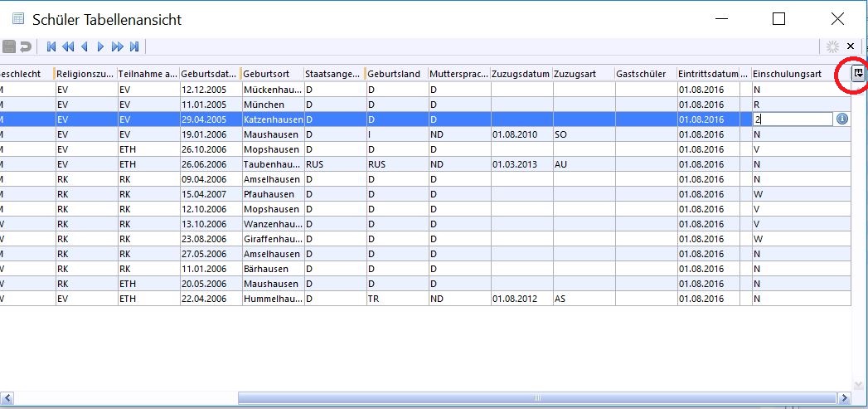The width and height of the screenshot is (868, 409).
Task: Select the birth date 15.04.2007 cell
Action: pyautogui.click(x=211, y=194)
